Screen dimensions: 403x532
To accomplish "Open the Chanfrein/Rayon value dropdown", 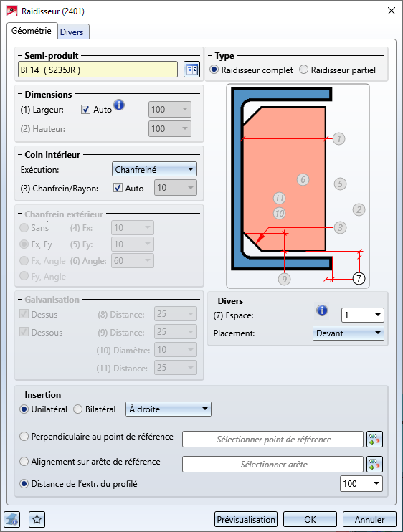I will [176, 188].
